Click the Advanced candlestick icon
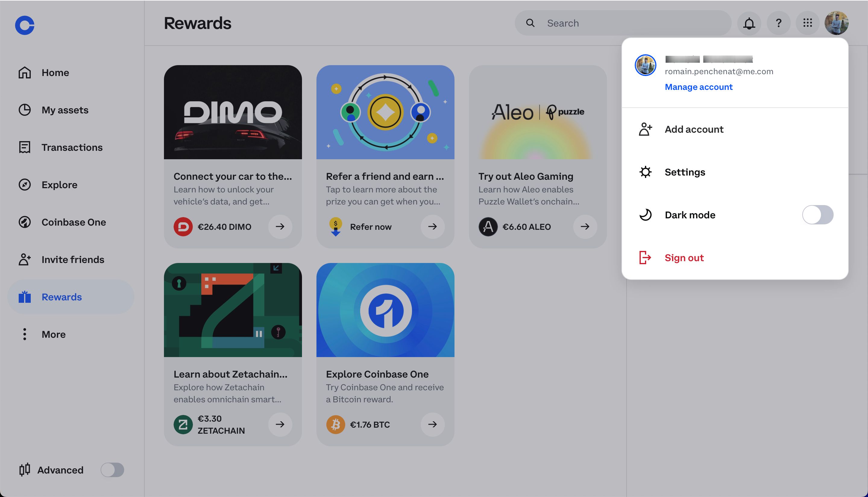The height and width of the screenshot is (497, 868). pos(24,470)
